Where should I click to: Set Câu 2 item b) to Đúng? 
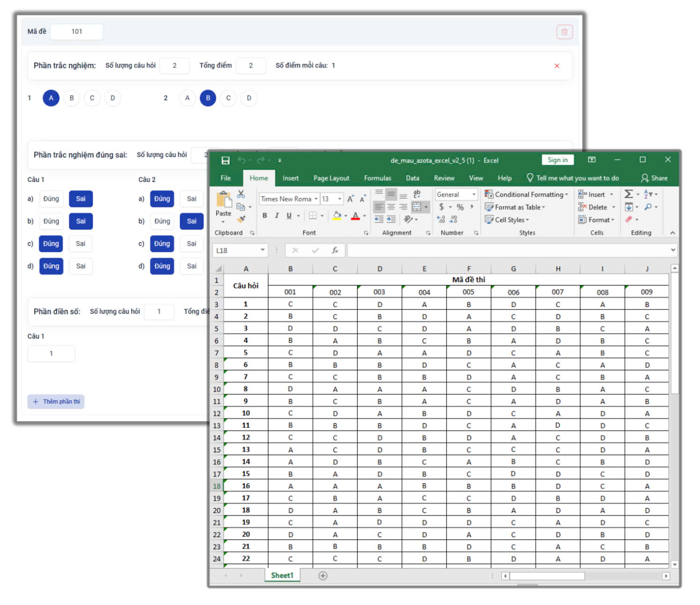pyautogui.click(x=162, y=221)
